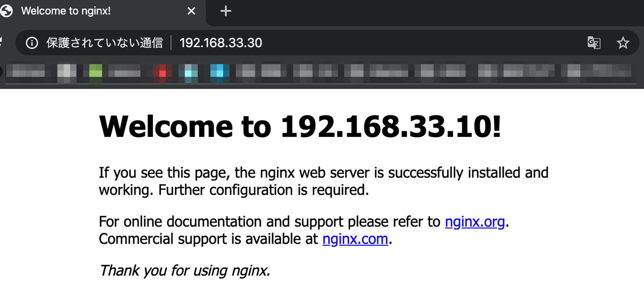Screen dimensions: 644x301
Task: Click the text "Thank you for using nginx."
Action: 185,270
